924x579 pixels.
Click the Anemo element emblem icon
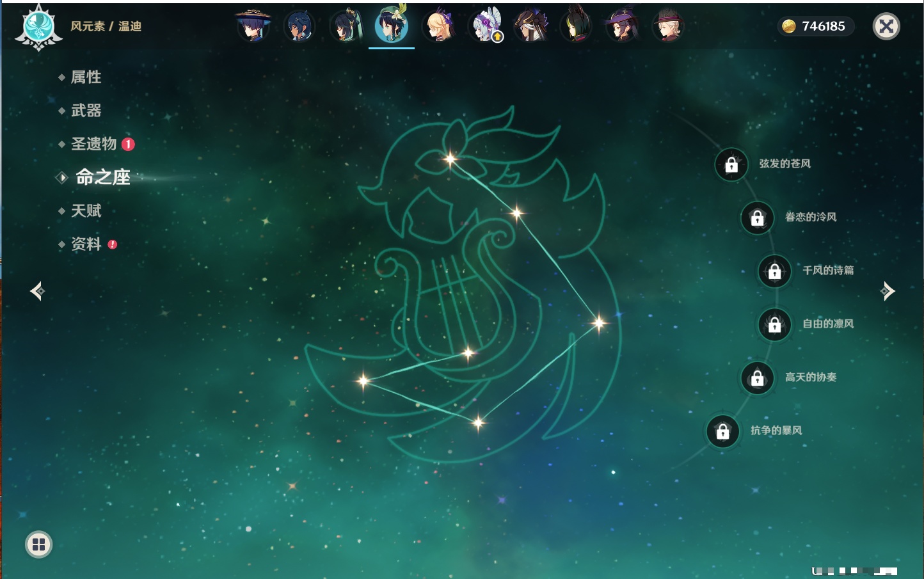[38, 27]
